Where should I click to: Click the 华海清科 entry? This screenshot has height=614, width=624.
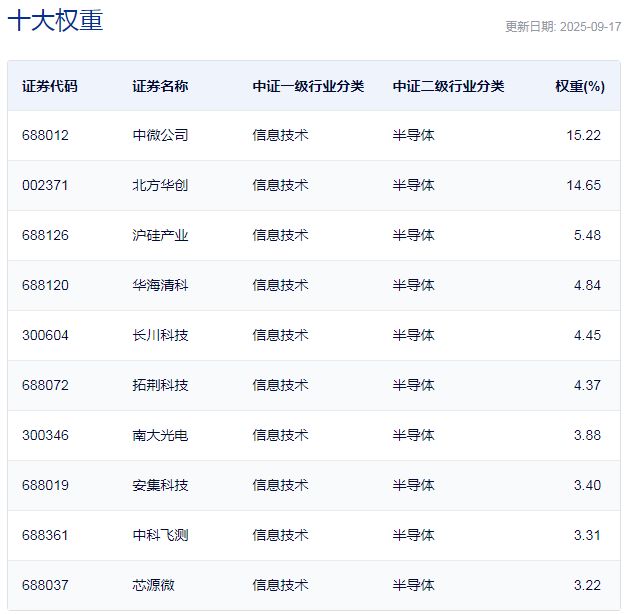[160, 285]
